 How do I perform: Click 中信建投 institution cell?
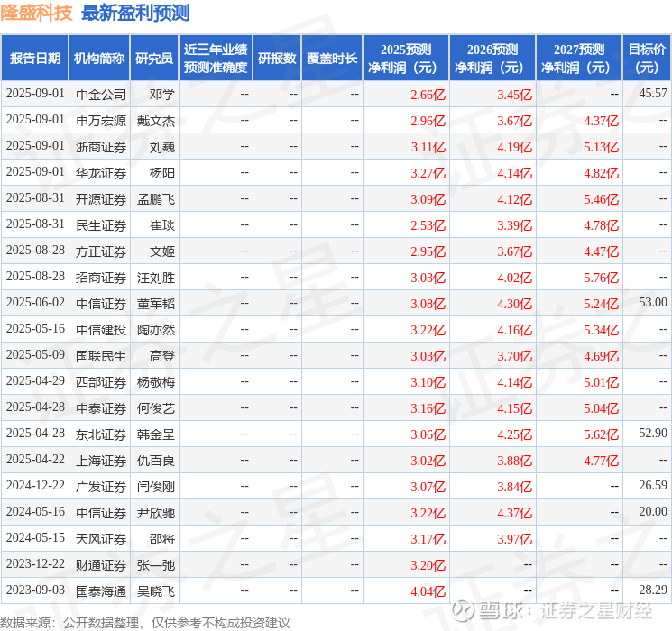(101, 330)
